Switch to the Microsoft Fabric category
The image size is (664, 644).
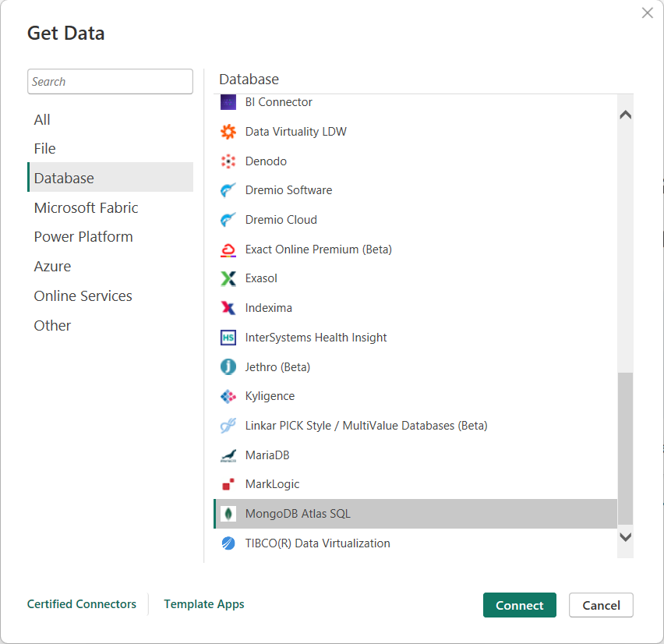(x=86, y=207)
